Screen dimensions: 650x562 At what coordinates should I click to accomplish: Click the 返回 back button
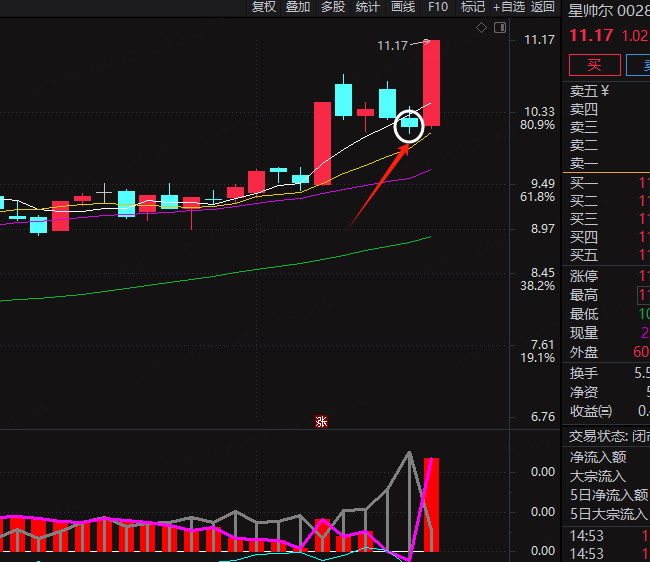(x=543, y=7)
